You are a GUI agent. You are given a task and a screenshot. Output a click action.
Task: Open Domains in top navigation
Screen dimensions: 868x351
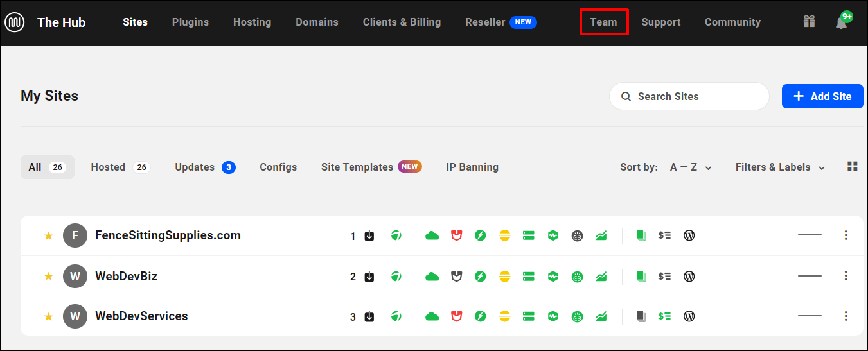pyautogui.click(x=317, y=22)
